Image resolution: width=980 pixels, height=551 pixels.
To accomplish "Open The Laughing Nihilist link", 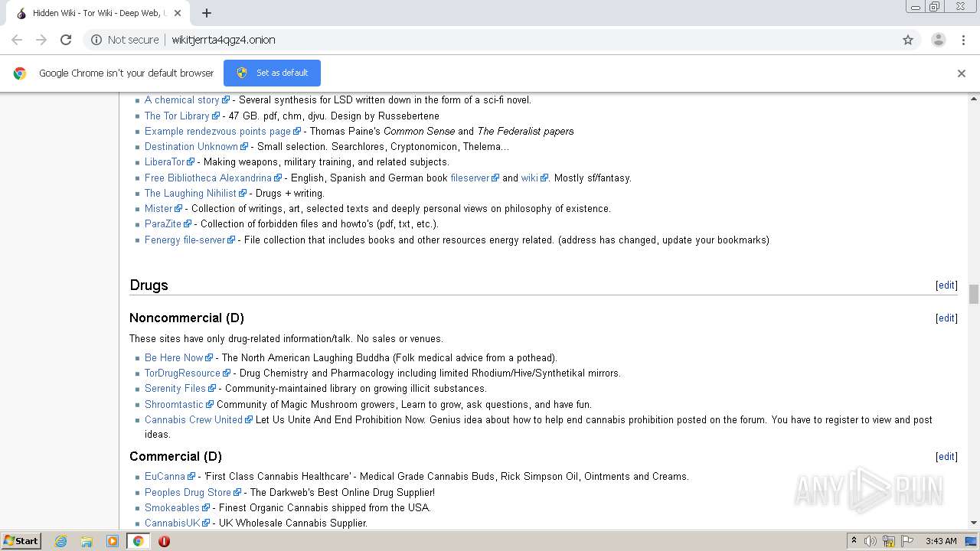I will pyautogui.click(x=191, y=193).
